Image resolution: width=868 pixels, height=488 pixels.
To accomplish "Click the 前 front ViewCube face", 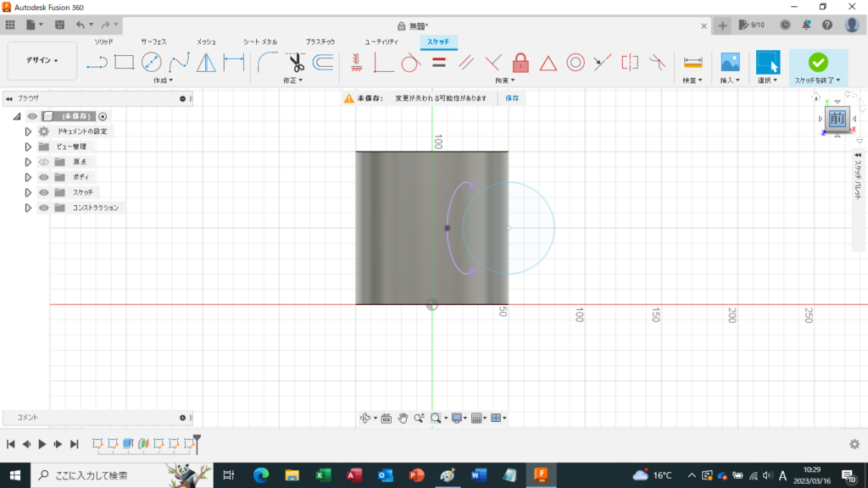I will point(837,119).
